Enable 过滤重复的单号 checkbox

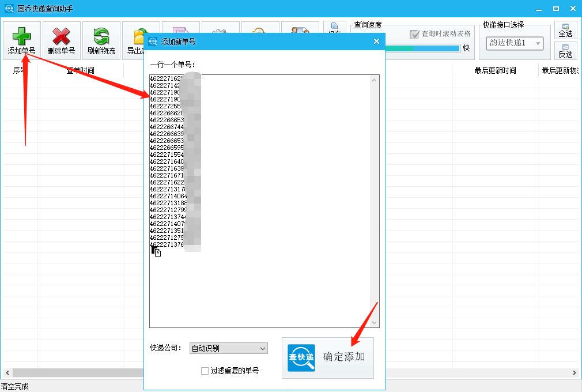pyautogui.click(x=205, y=371)
